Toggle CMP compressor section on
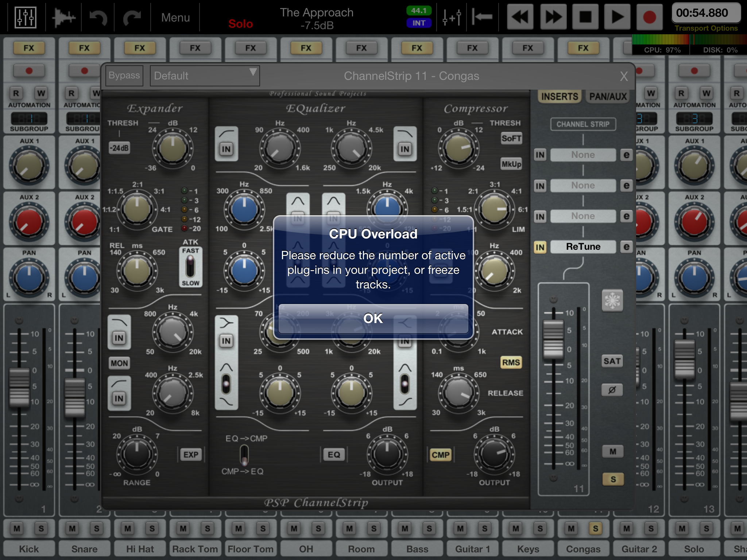Image resolution: width=747 pixels, height=560 pixels. 441,455
